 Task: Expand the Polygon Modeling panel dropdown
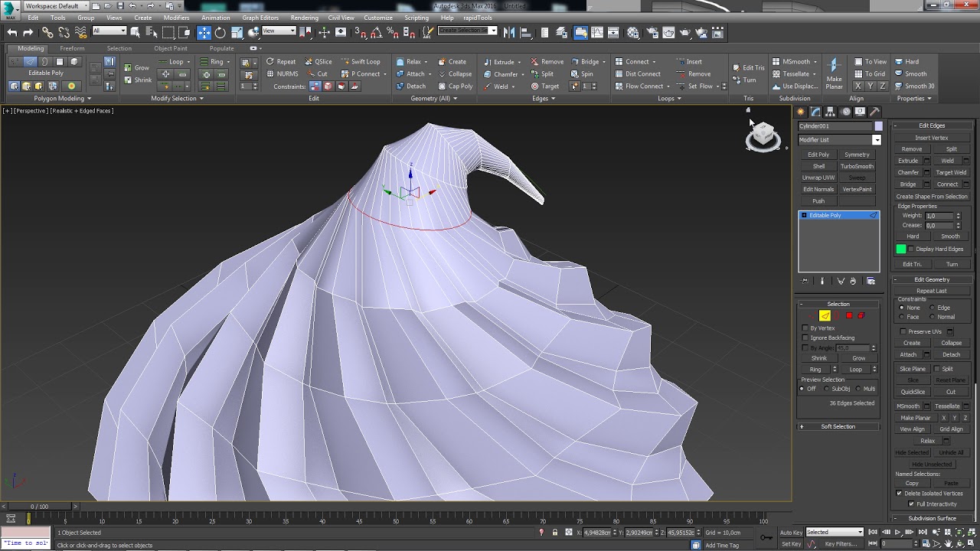62,98
